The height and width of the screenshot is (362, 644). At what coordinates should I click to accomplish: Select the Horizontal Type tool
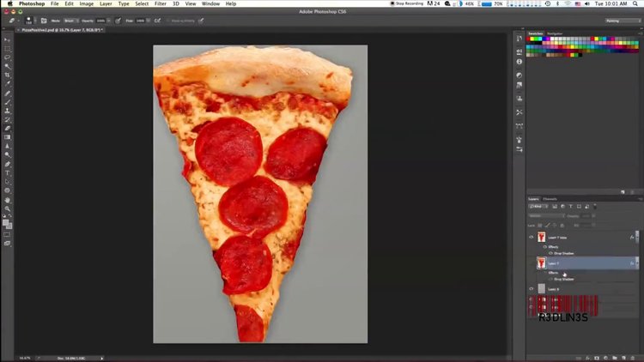[x=8, y=172]
